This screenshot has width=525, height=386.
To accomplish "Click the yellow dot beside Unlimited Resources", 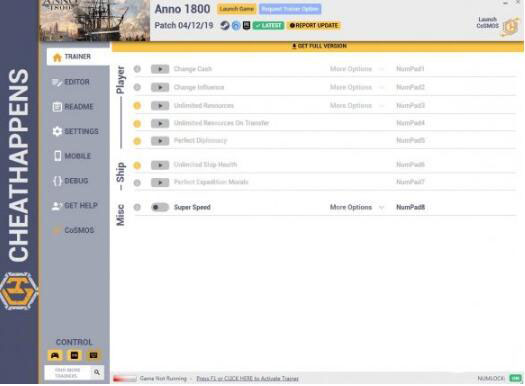I will (x=137, y=106).
